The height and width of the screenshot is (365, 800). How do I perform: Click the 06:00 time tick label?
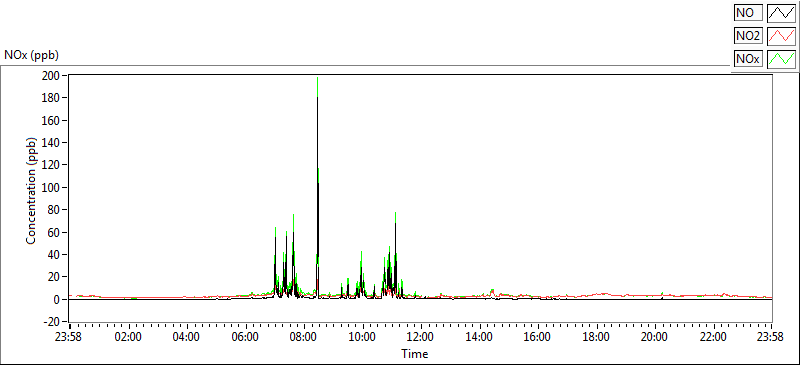tap(246, 337)
